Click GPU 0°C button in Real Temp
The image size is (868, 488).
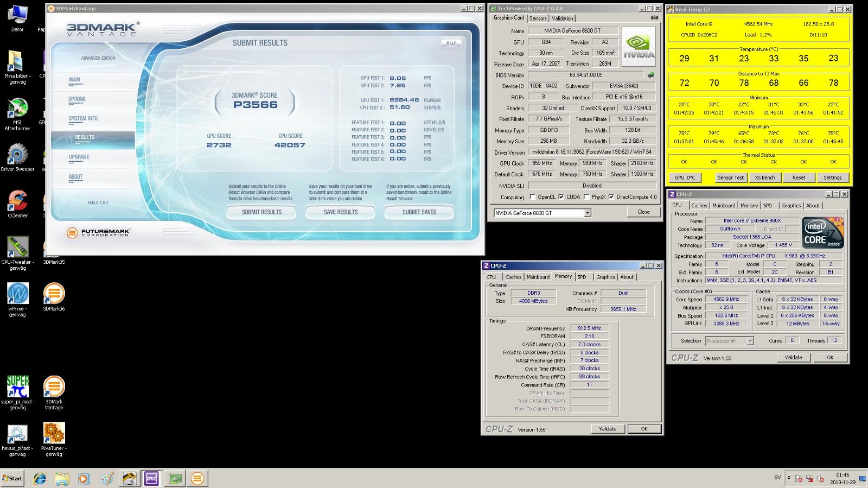click(x=685, y=178)
